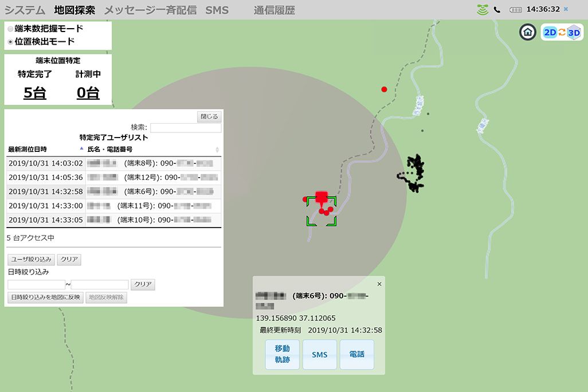This screenshot has width=588, height=392.
Task: Click the green signal status icon
Action: click(483, 10)
